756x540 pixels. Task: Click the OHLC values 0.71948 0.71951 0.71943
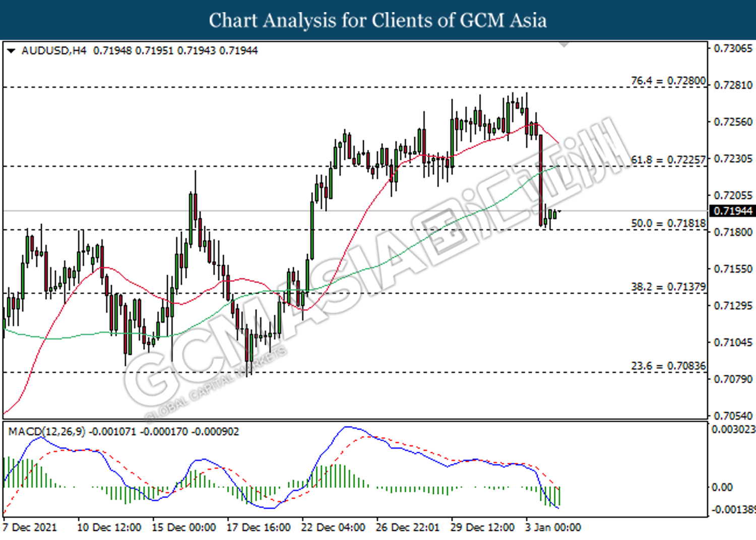pos(155,50)
